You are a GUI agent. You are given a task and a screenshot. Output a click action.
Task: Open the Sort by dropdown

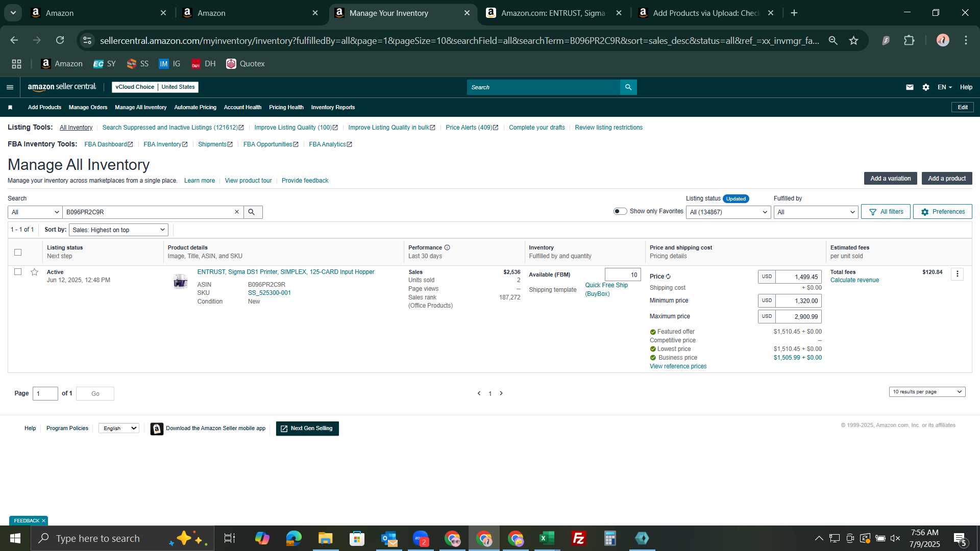point(118,230)
